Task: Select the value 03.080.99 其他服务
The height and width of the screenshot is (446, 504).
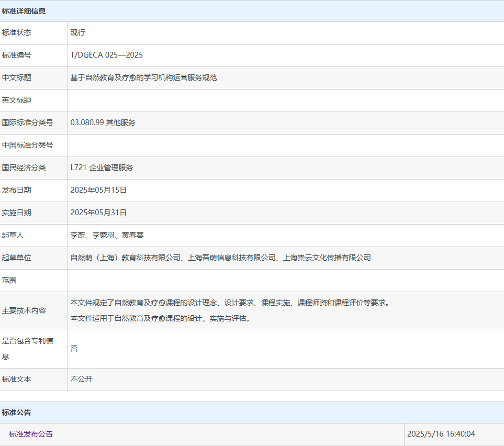Action: (x=103, y=122)
